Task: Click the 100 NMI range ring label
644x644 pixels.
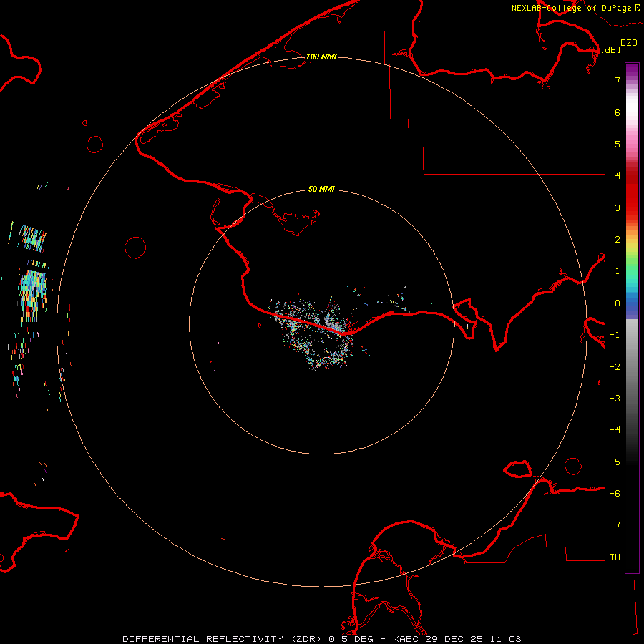Action: tap(321, 57)
